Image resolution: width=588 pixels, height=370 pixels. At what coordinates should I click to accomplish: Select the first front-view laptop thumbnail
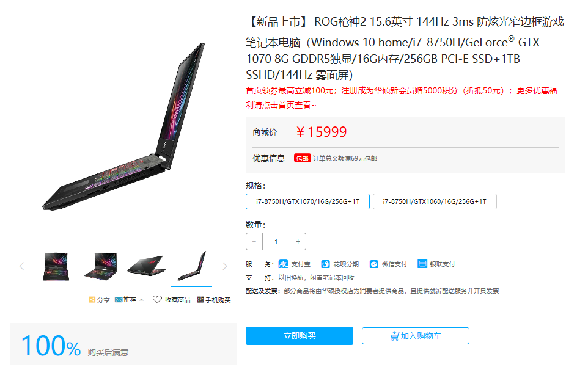click(56, 266)
